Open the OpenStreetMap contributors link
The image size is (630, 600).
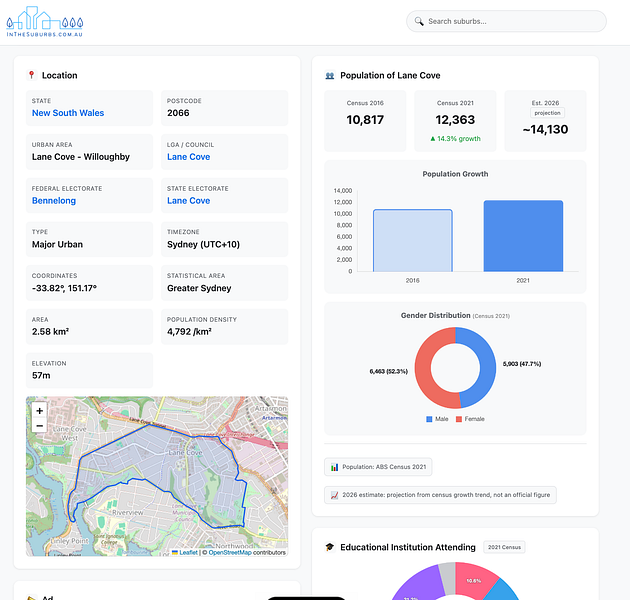pyautogui.click(x=230, y=553)
